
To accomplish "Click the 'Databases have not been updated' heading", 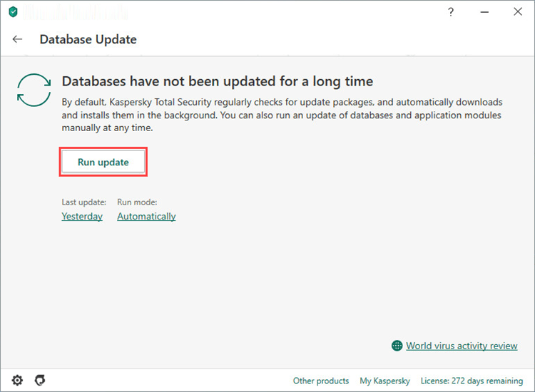I will coord(218,81).
